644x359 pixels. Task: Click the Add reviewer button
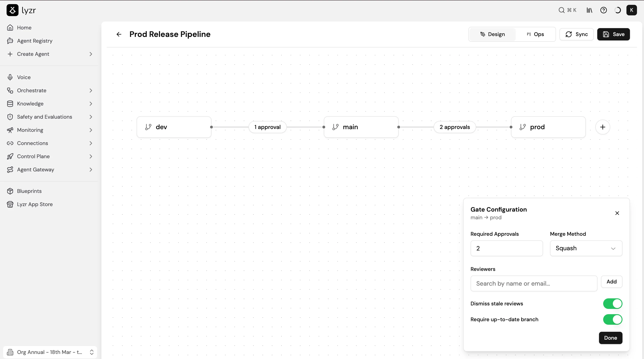[612, 282]
